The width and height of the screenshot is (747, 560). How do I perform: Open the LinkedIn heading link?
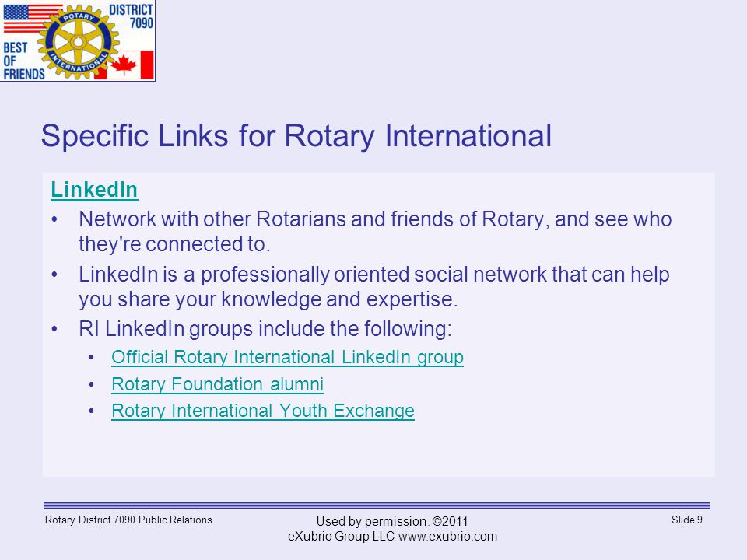(x=94, y=190)
